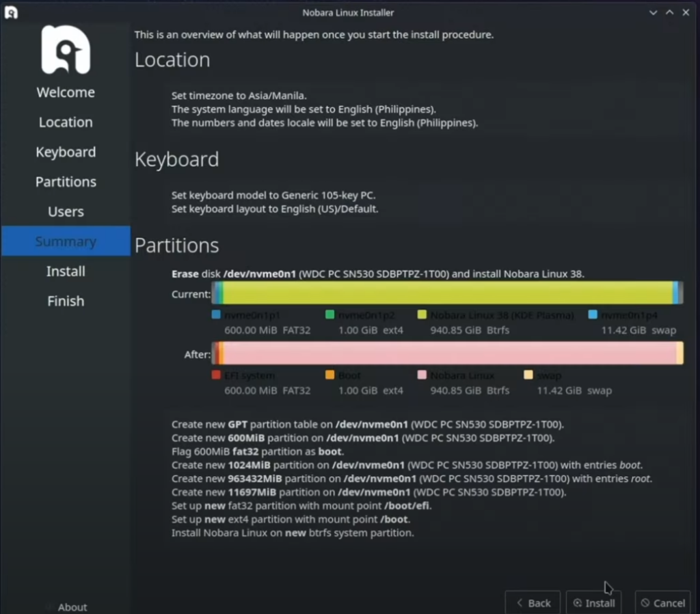Cancel the installation
Viewport: 700px width, 614px height.
point(662,602)
